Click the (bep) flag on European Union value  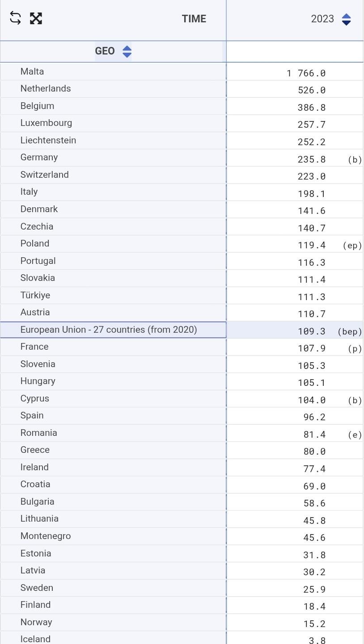click(x=350, y=331)
